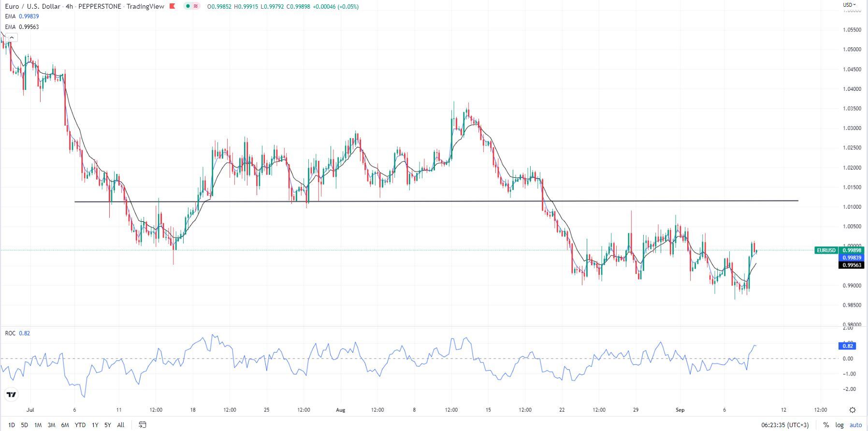Screen dimensions: 868x431
Task: Collapse the indicator legend with chevron arrow
Action: [12, 38]
